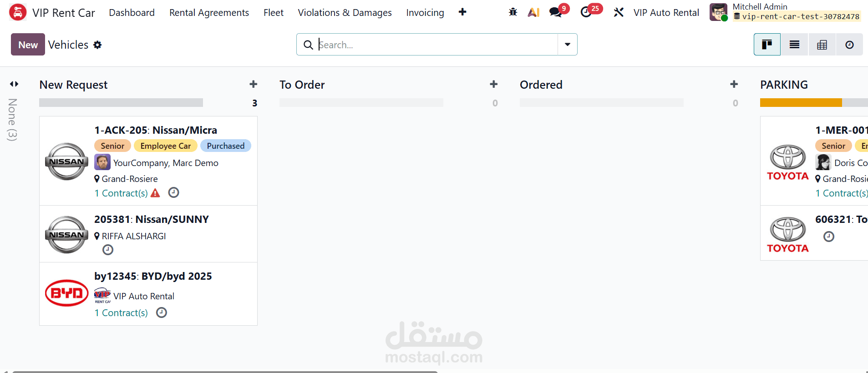Click Ordered column title
868x373 pixels.
(x=541, y=85)
